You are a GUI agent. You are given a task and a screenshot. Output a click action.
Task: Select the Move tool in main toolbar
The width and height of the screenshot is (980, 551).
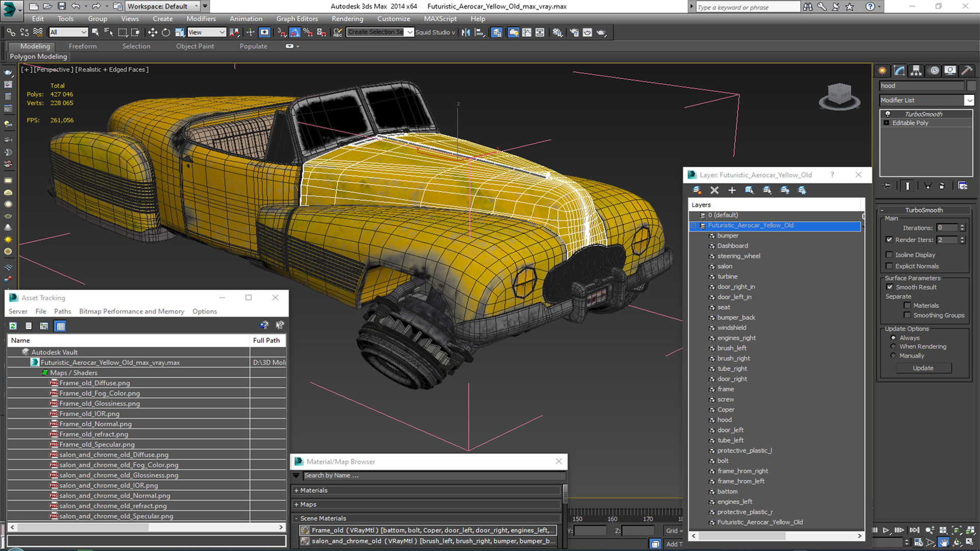[x=152, y=32]
